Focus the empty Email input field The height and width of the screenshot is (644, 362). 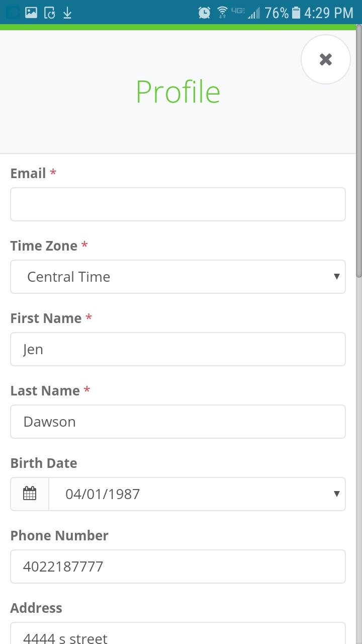[178, 204]
